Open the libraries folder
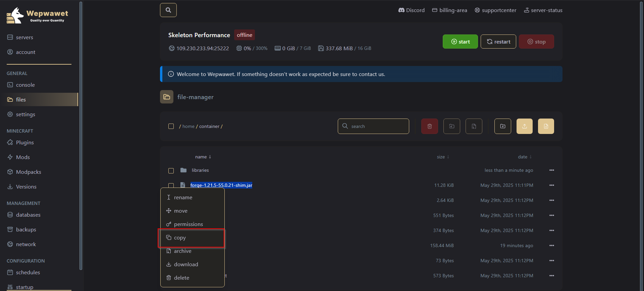Image resolution: width=644 pixels, height=291 pixels. tap(200, 170)
